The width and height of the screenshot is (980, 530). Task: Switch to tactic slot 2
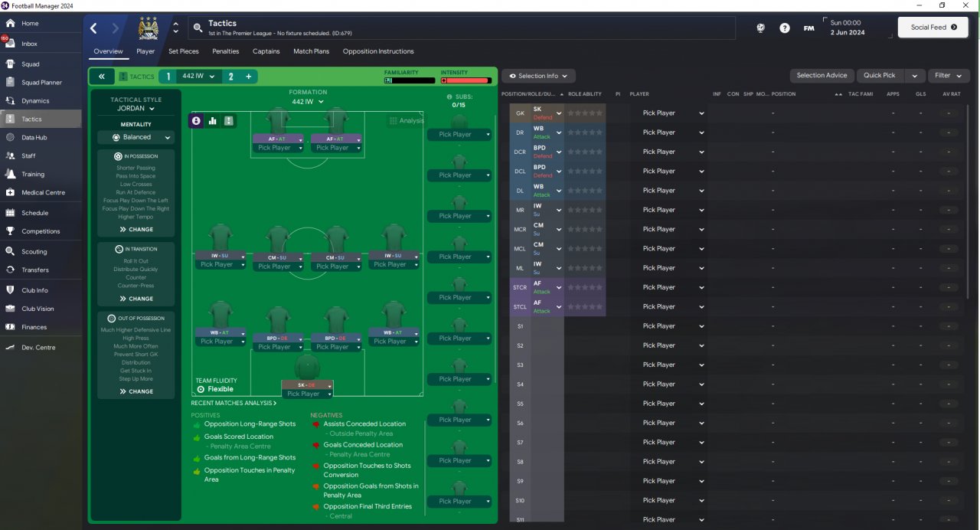tap(230, 77)
